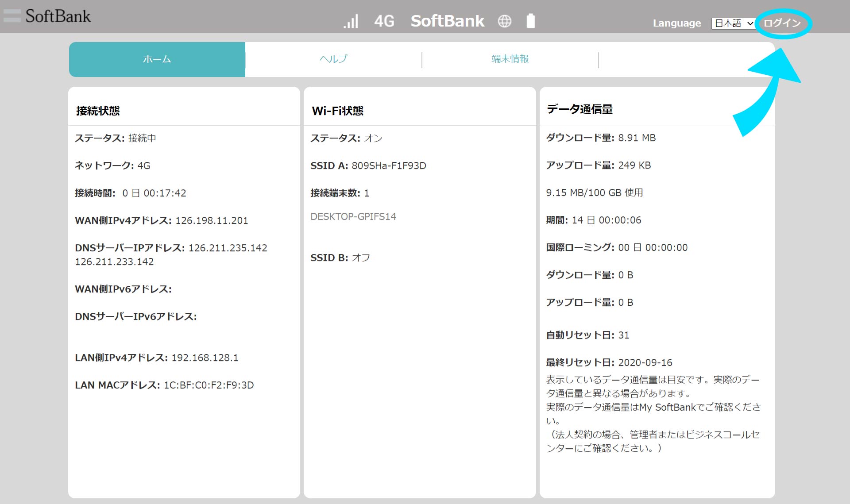Viewport: 850px width, 504px height.
Task: Click the globe internet status icon
Action: 504,21
